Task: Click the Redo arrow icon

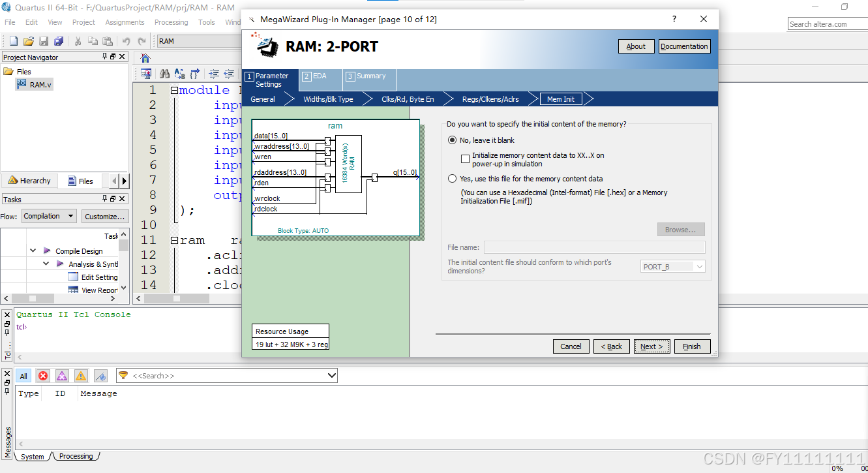Action: pos(142,41)
